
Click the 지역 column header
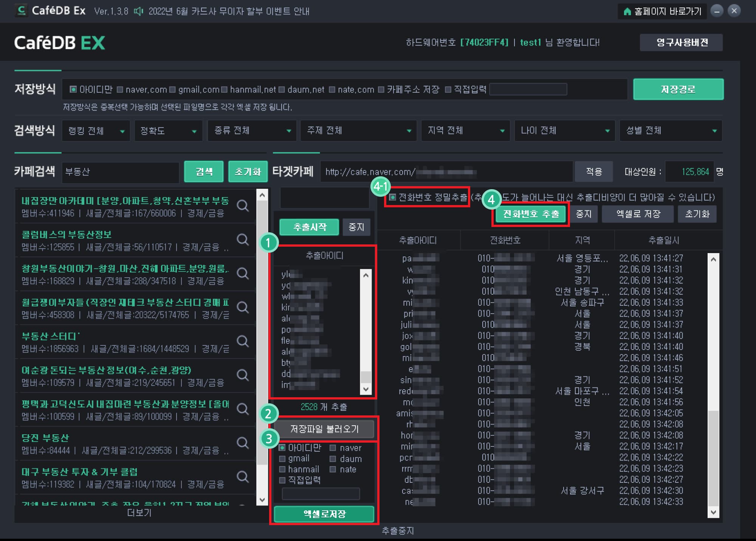pos(582,240)
